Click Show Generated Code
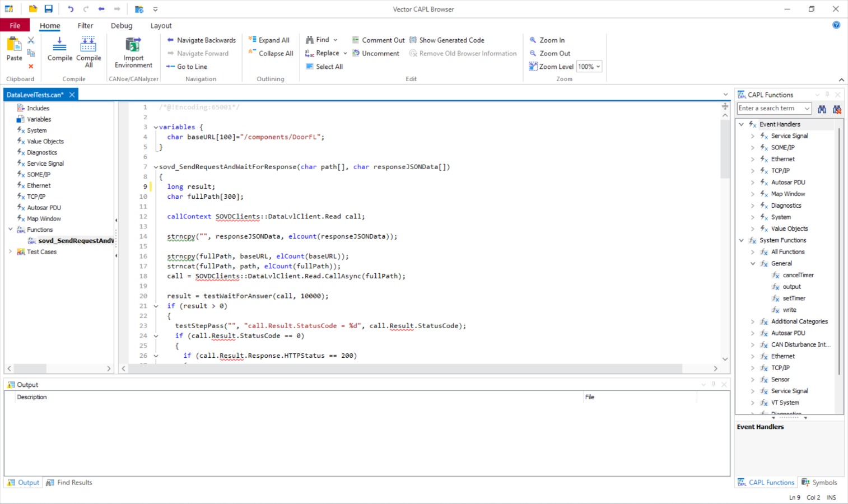This screenshot has height=504, width=848. pyautogui.click(x=447, y=40)
